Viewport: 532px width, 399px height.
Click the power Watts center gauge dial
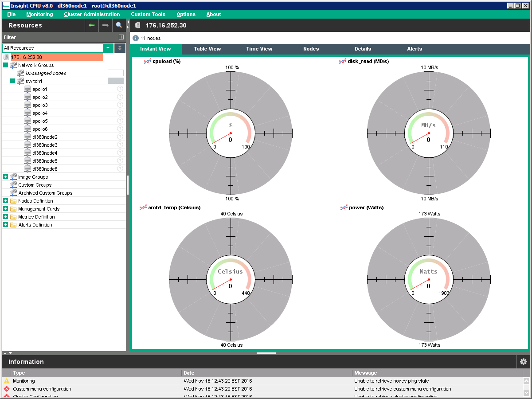(429, 279)
